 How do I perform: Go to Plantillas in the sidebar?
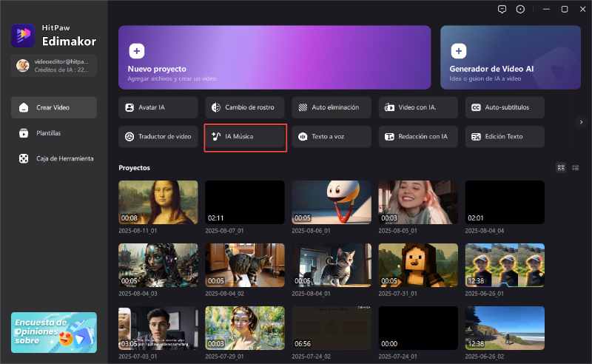click(x=54, y=133)
